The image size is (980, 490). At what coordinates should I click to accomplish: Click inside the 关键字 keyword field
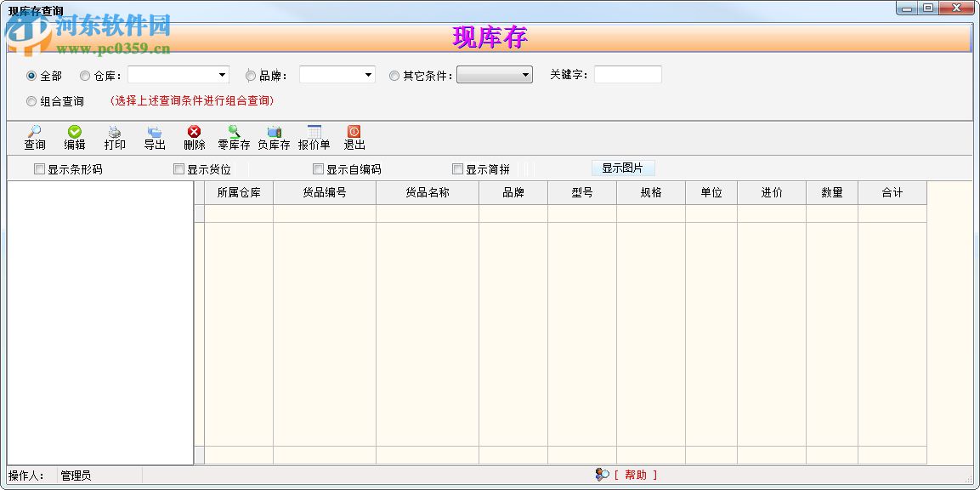pos(627,74)
